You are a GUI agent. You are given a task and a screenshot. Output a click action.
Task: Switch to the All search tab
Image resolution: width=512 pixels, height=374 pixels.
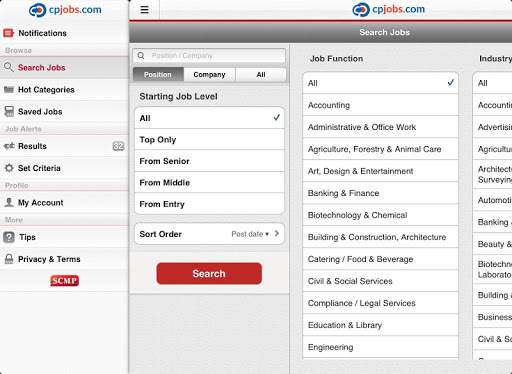(x=261, y=75)
